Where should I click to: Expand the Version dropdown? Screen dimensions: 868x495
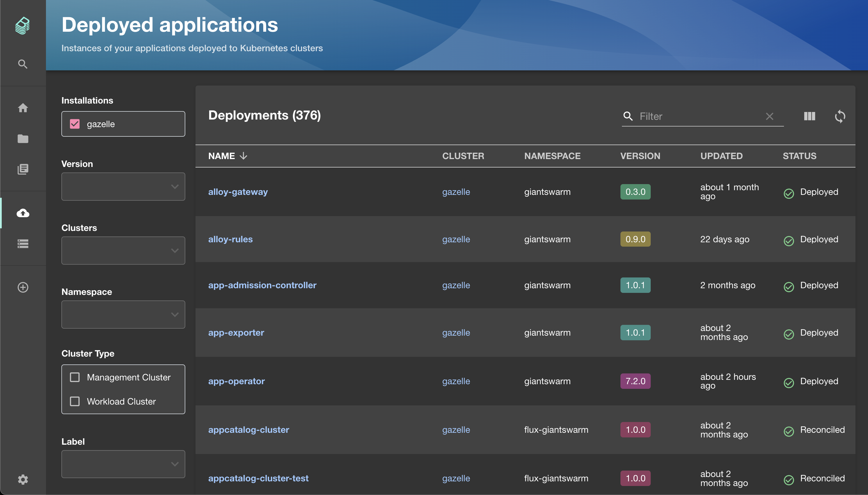pyautogui.click(x=123, y=186)
